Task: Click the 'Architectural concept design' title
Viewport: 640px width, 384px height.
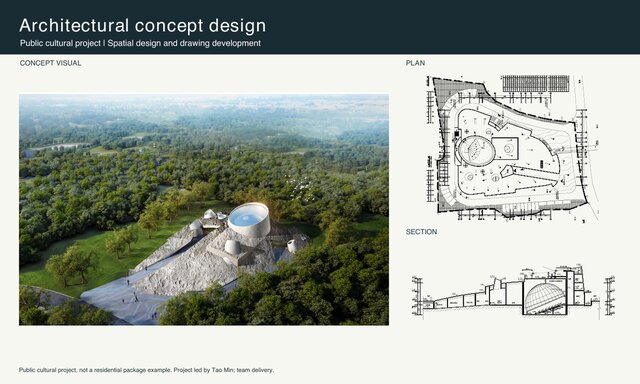Action: (x=142, y=25)
